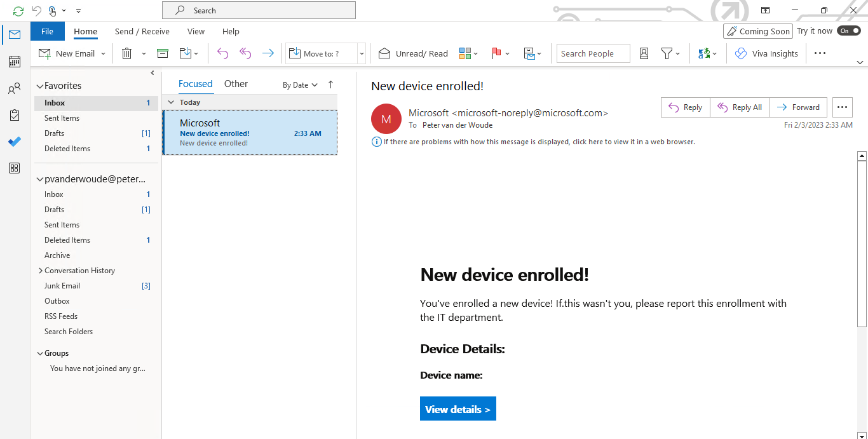Select the Help ribbon tab

pos(231,31)
